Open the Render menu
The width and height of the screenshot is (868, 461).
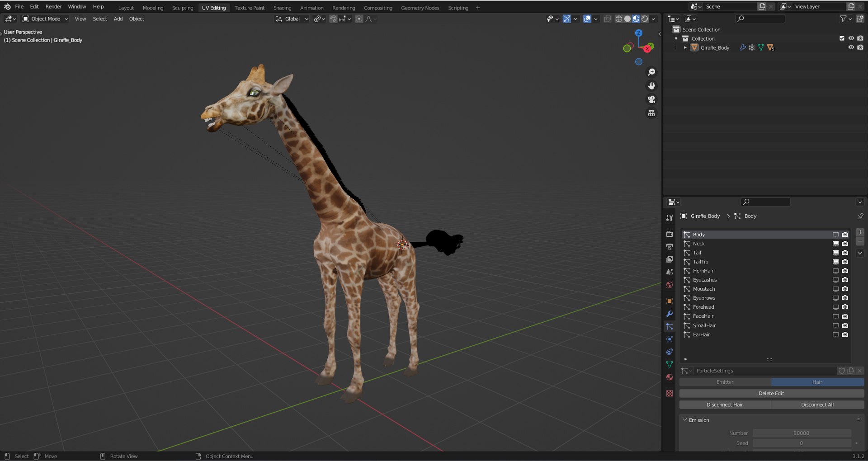tap(53, 7)
